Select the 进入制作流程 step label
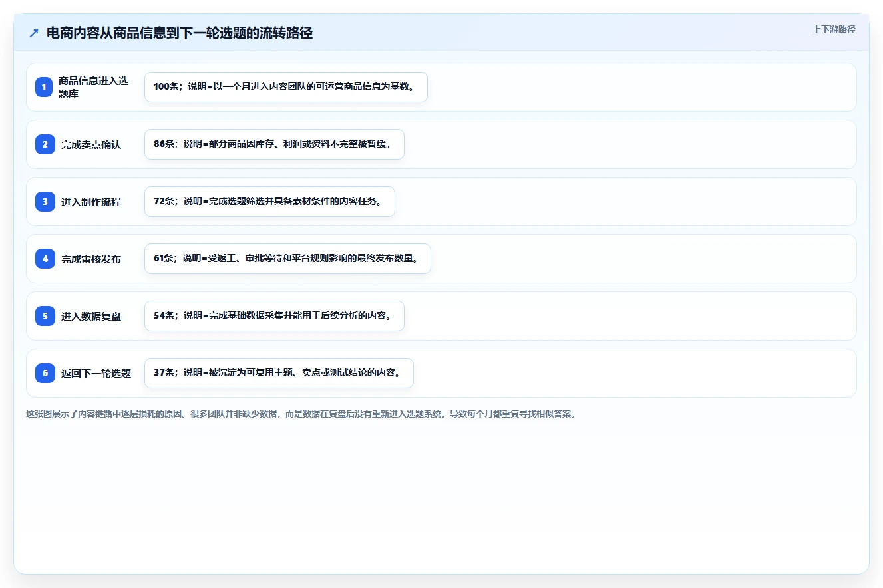The height and width of the screenshot is (588, 883). pyautogui.click(x=91, y=202)
